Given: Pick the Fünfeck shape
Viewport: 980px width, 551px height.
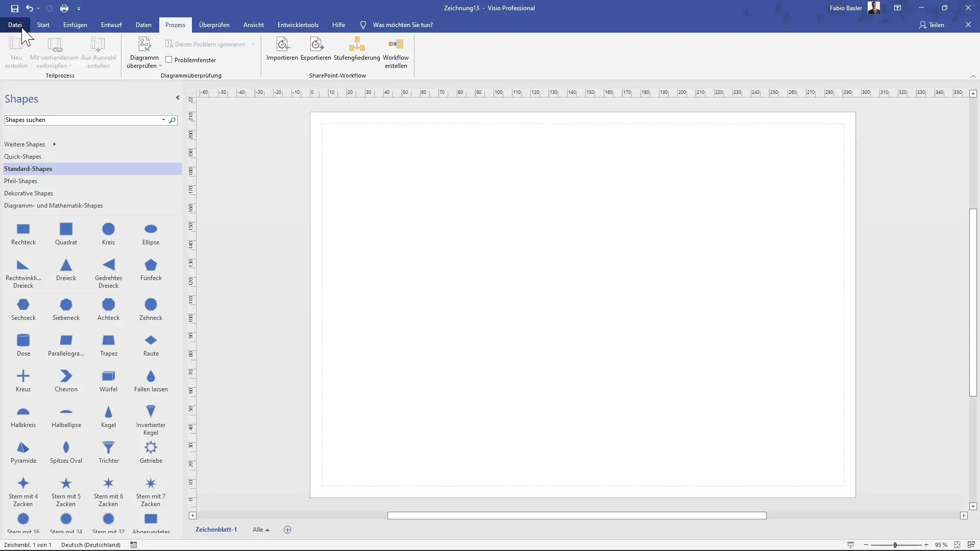Looking at the screenshot, I should point(151,270).
